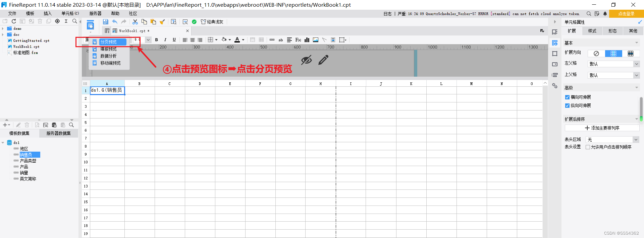The width and height of the screenshot is (644, 238).
Task: Open the 文件 menu
Action: tap(12, 13)
